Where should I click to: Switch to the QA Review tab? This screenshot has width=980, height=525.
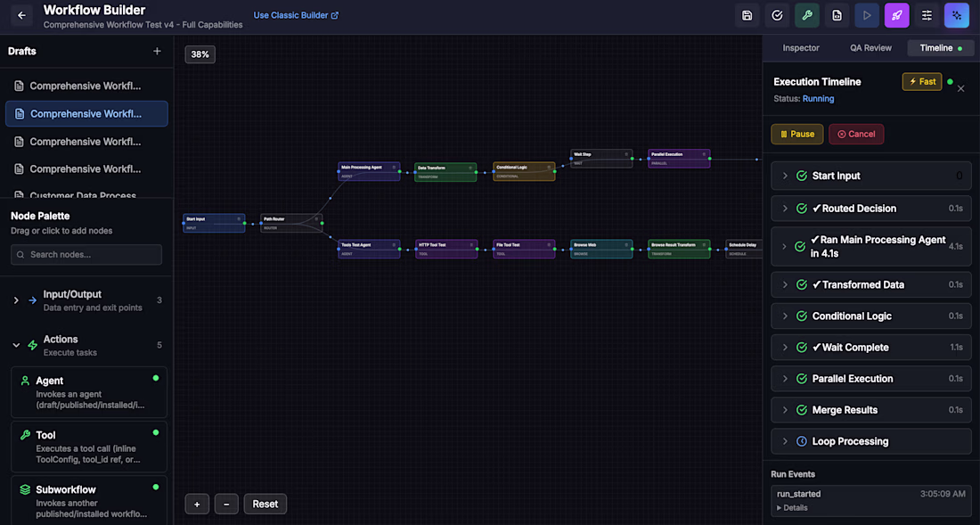coord(870,48)
